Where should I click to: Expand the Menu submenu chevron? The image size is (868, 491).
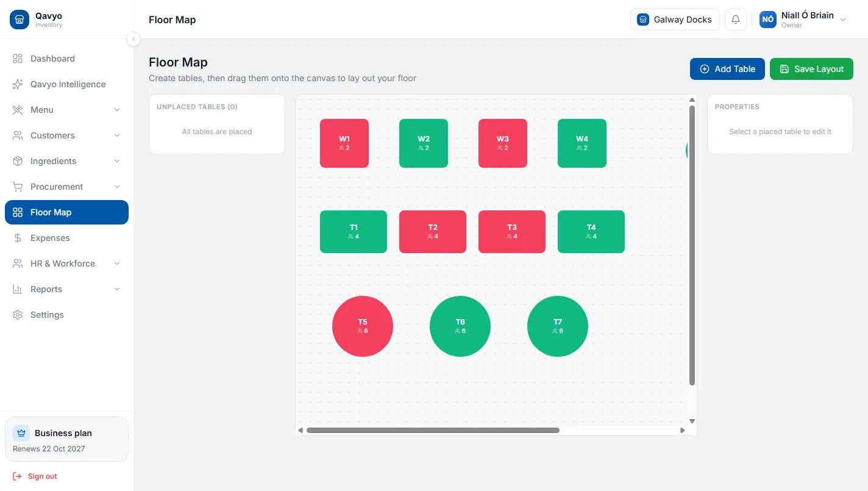click(x=117, y=110)
